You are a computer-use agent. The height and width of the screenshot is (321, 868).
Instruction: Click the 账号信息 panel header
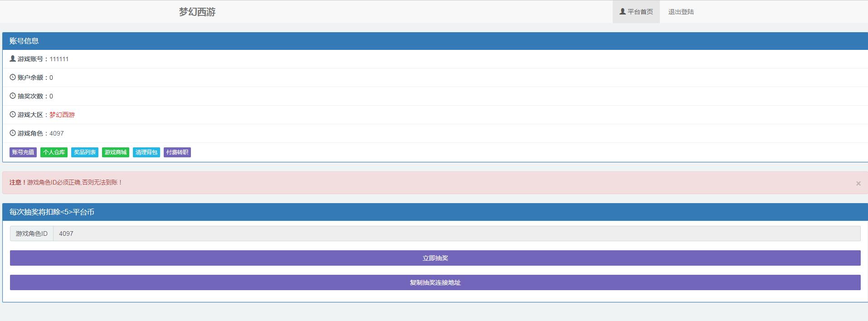(24, 41)
